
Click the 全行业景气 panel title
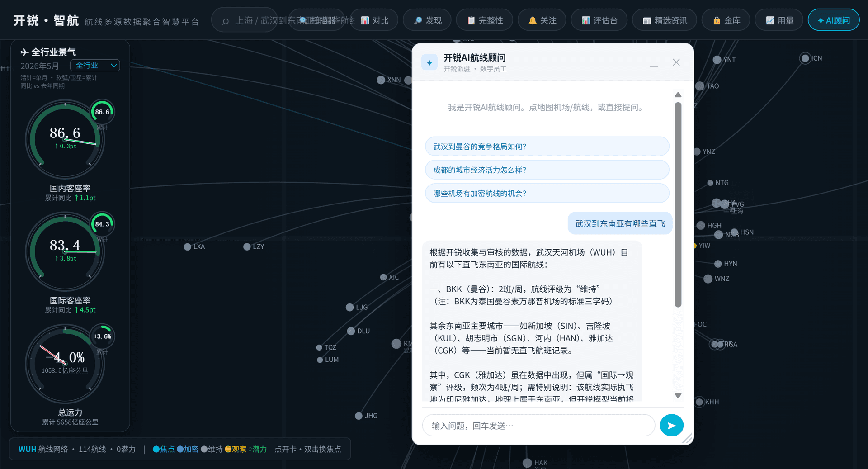coord(48,52)
